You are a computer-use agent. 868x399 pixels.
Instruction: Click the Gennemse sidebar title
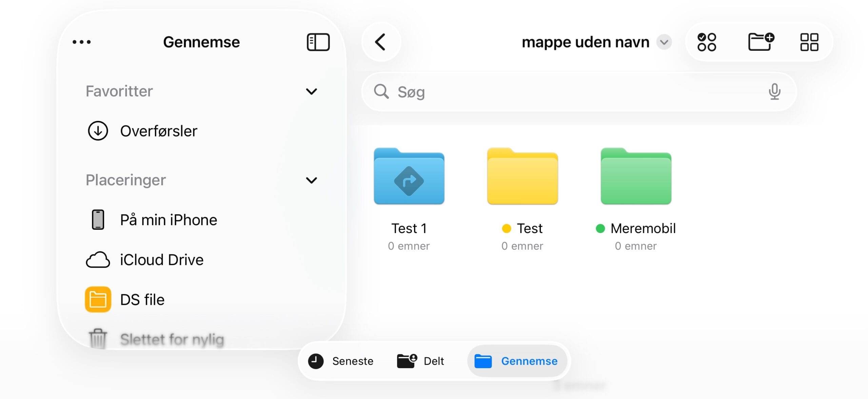[201, 42]
